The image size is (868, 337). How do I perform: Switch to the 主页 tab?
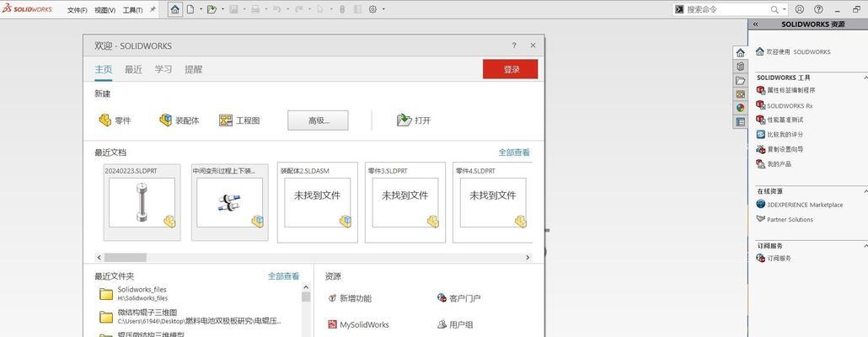point(104,69)
